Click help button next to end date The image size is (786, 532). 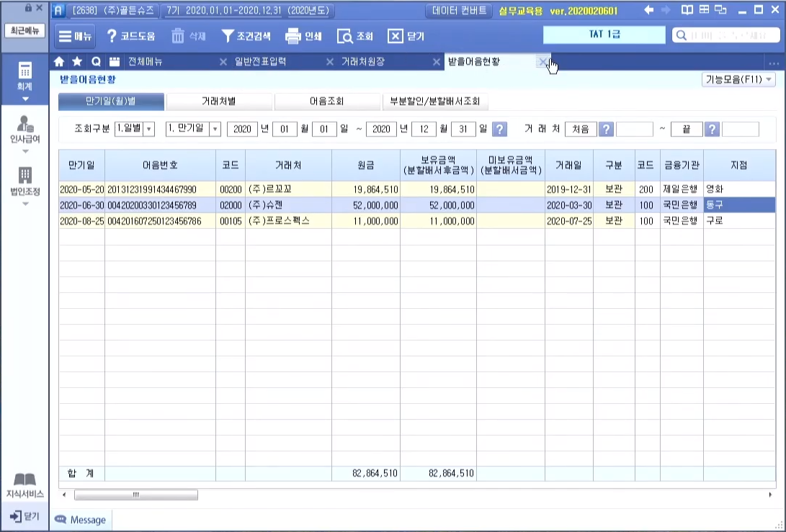[500, 129]
